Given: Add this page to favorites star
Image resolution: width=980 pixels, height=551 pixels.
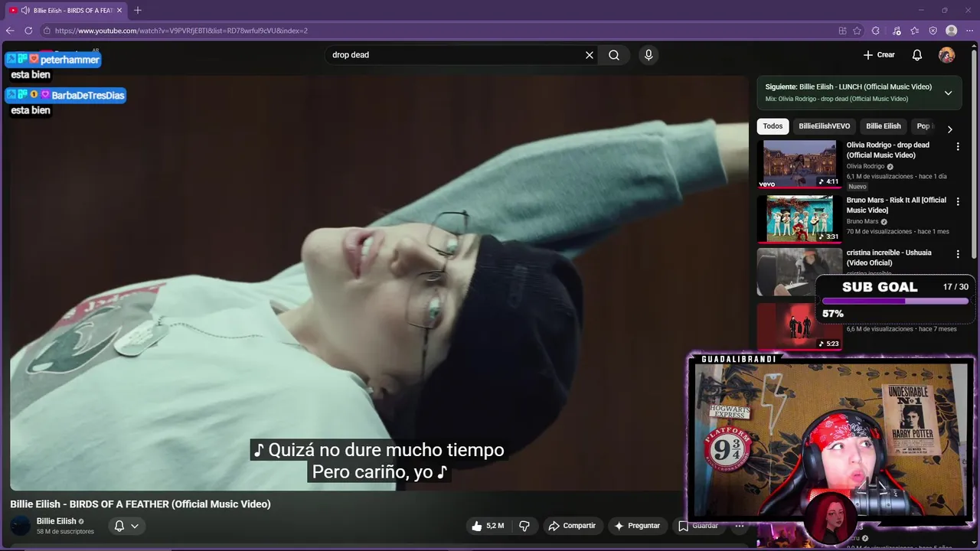Looking at the screenshot, I should [857, 31].
